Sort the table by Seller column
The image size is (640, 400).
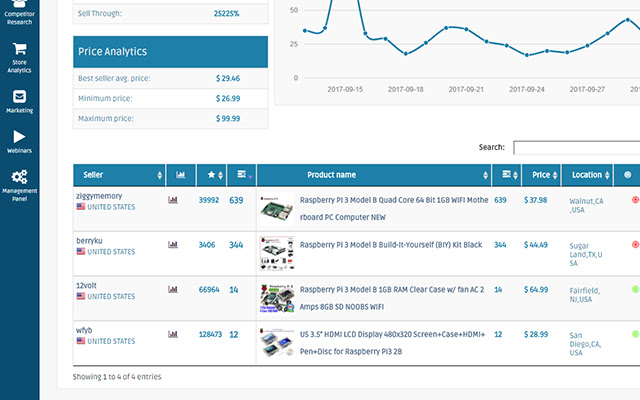click(x=117, y=175)
